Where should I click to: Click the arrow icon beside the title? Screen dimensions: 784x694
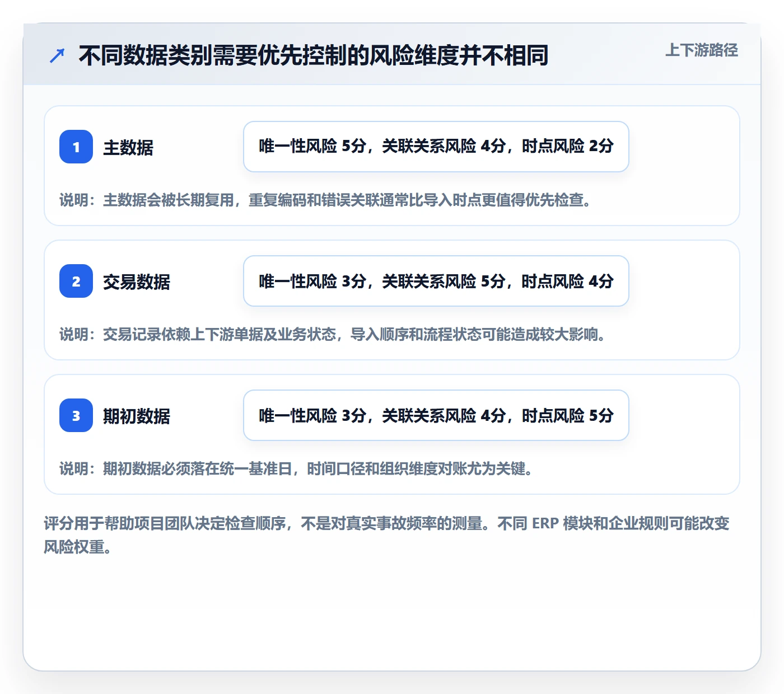(x=57, y=55)
